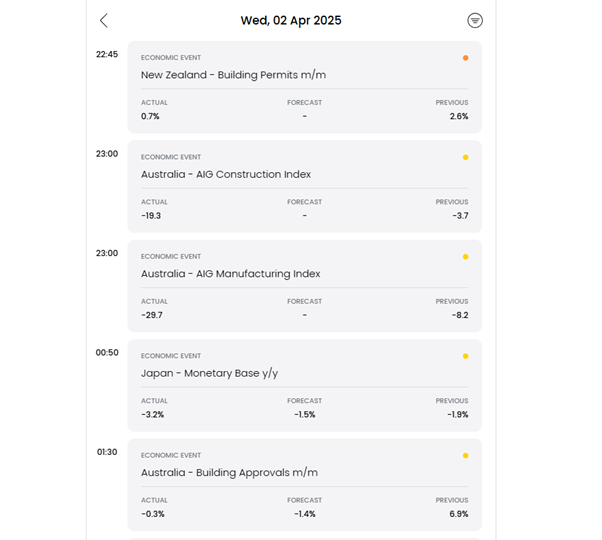Open Australia - Building Approvals m/m event
Image resolution: width=602 pixels, height=540 pixels.
[229, 473]
